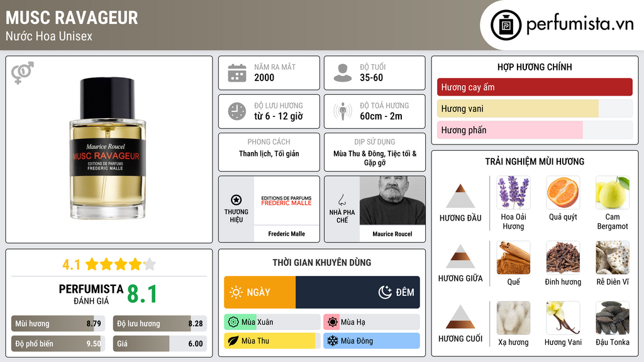The image size is (644, 362).
Task: Click the Đinh hương clove image
Action: (x=563, y=257)
